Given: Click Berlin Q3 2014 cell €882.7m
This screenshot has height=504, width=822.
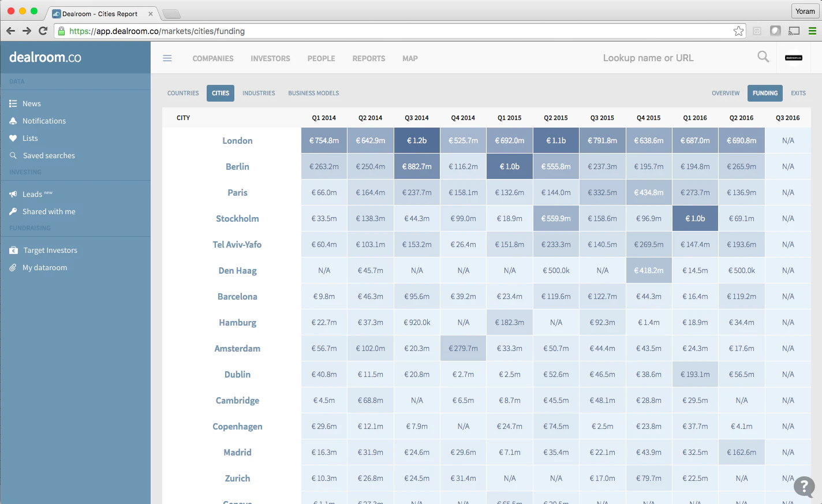Looking at the screenshot, I should click(417, 167).
